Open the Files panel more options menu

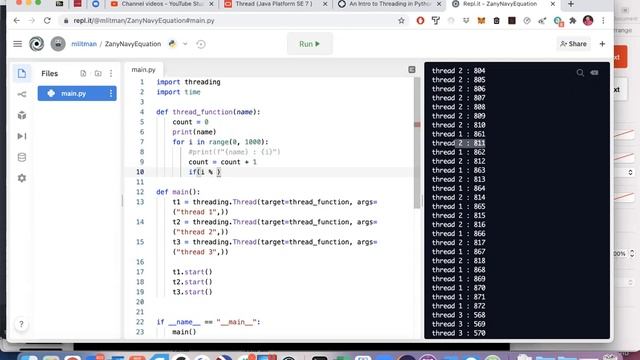pyautogui.click(x=111, y=73)
